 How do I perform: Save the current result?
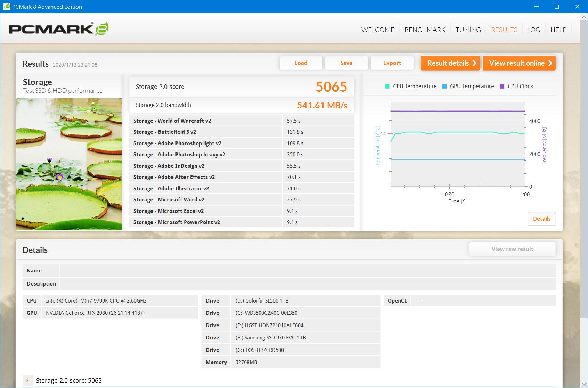(x=346, y=63)
